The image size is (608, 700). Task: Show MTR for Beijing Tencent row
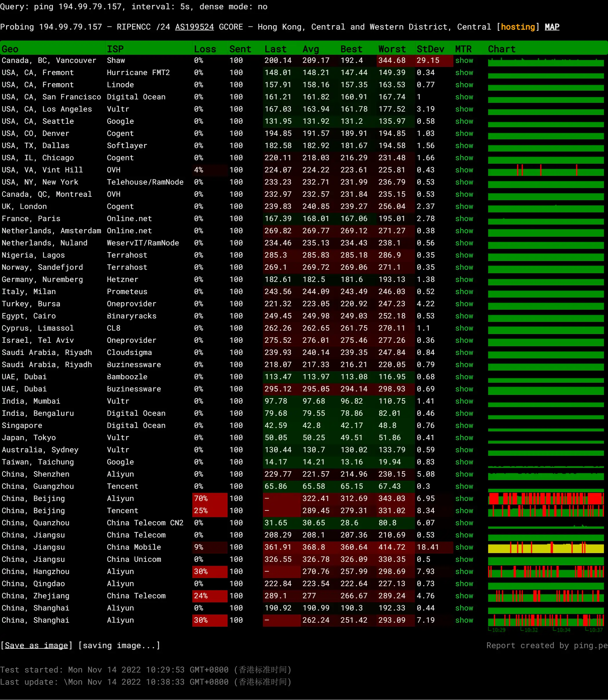click(464, 511)
